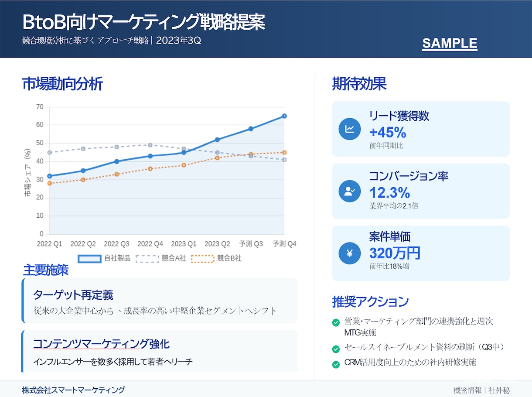Select the ターゲット再定義 card title
The width and height of the screenshot is (532, 397).
(x=73, y=295)
